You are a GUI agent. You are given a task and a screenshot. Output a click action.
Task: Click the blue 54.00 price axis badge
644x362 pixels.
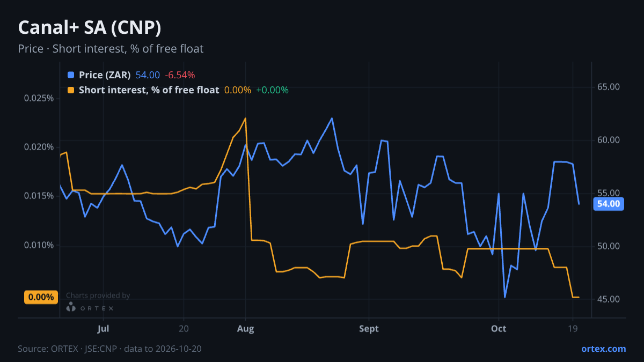click(608, 204)
